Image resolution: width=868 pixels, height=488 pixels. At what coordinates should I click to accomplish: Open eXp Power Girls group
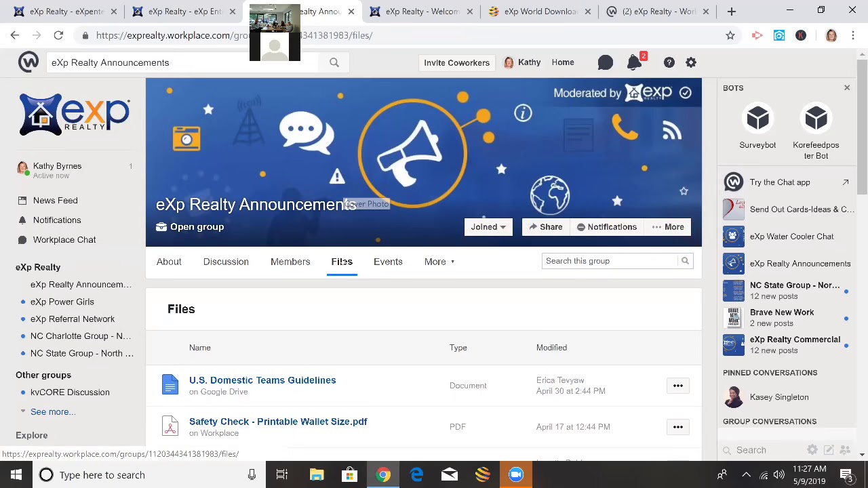pyautogui.click(x=62, y=302)
